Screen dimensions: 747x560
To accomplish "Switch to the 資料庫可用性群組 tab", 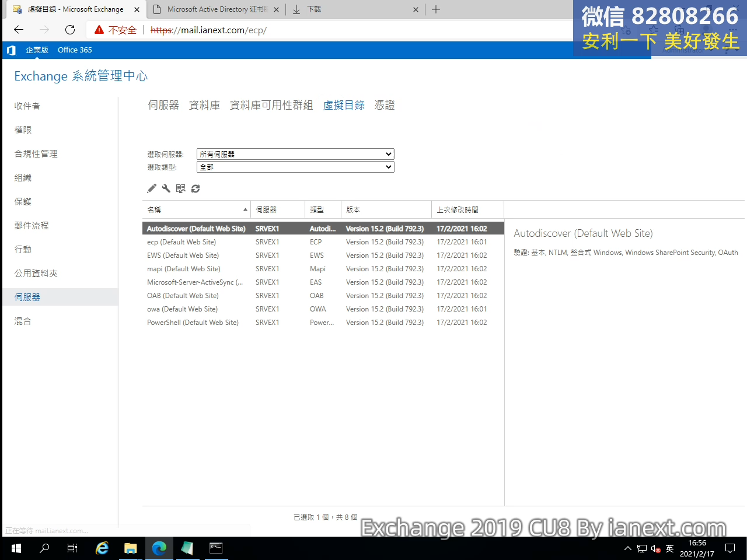I will pos(271,105).
